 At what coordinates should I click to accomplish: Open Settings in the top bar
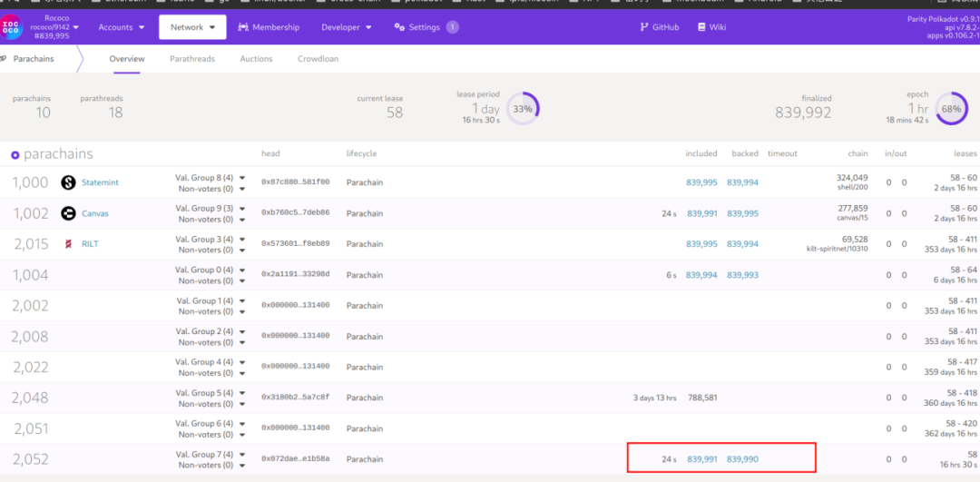pyautogui.click(x=425, y=27)
